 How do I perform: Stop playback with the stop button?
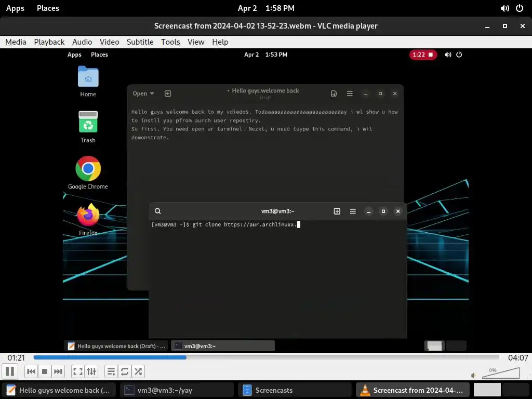45,371
